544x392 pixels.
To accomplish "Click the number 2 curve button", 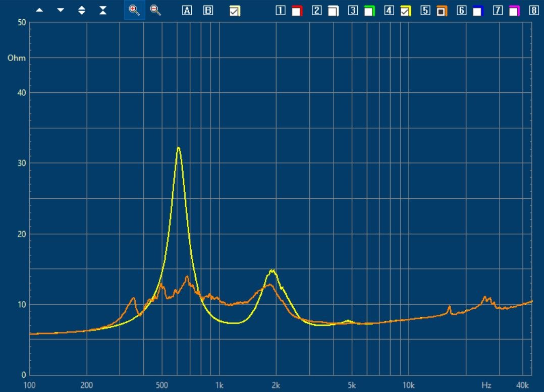I will click(316, 11).
